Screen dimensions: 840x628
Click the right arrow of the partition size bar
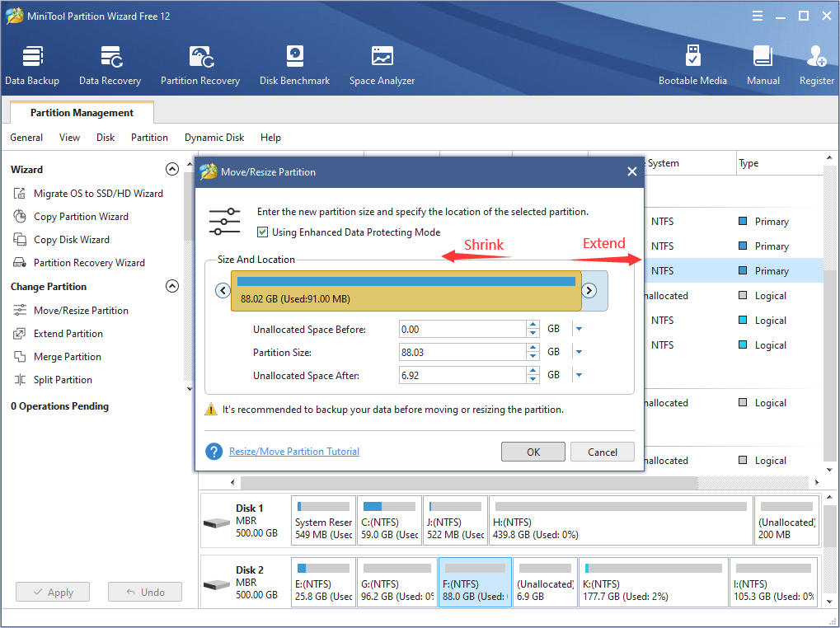(x=589, y=290)
